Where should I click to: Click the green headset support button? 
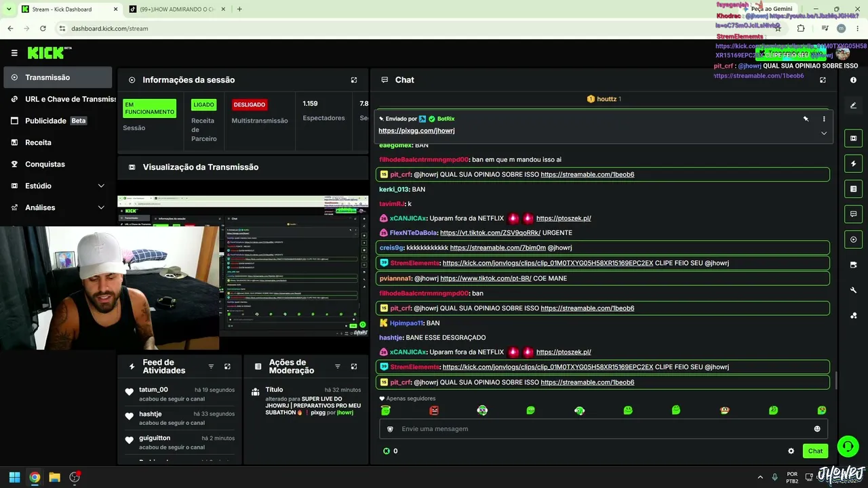click(x=848, y=446)
